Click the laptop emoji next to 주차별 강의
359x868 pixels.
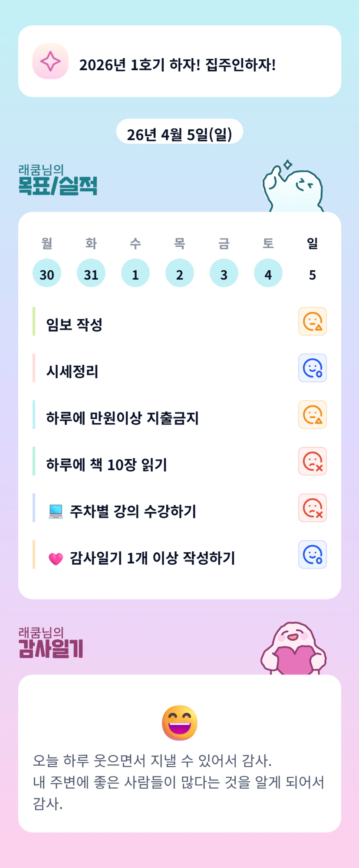point(56,511)
